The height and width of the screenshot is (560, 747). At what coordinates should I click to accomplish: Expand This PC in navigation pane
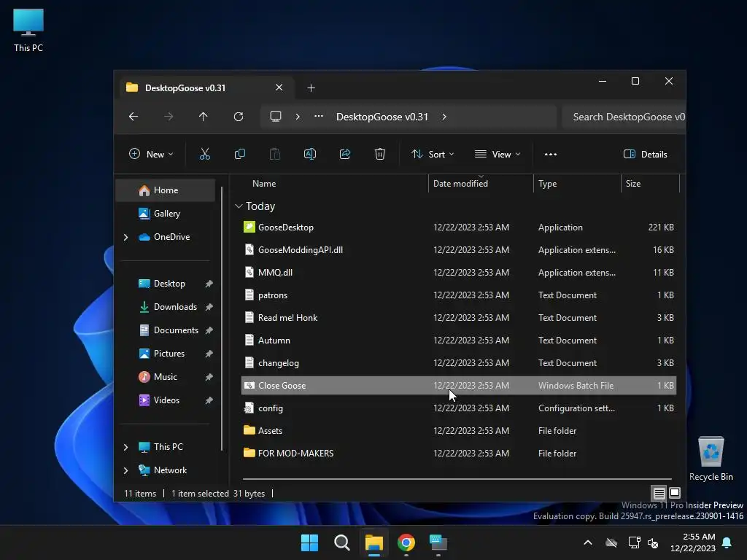click(125, 447)
